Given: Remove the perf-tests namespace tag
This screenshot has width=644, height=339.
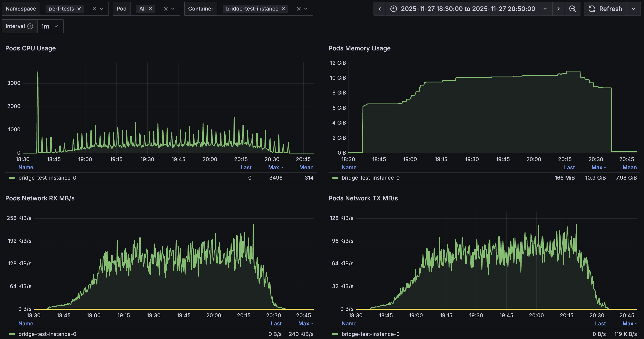Looking at the screenshot, I should click(79, 9).
